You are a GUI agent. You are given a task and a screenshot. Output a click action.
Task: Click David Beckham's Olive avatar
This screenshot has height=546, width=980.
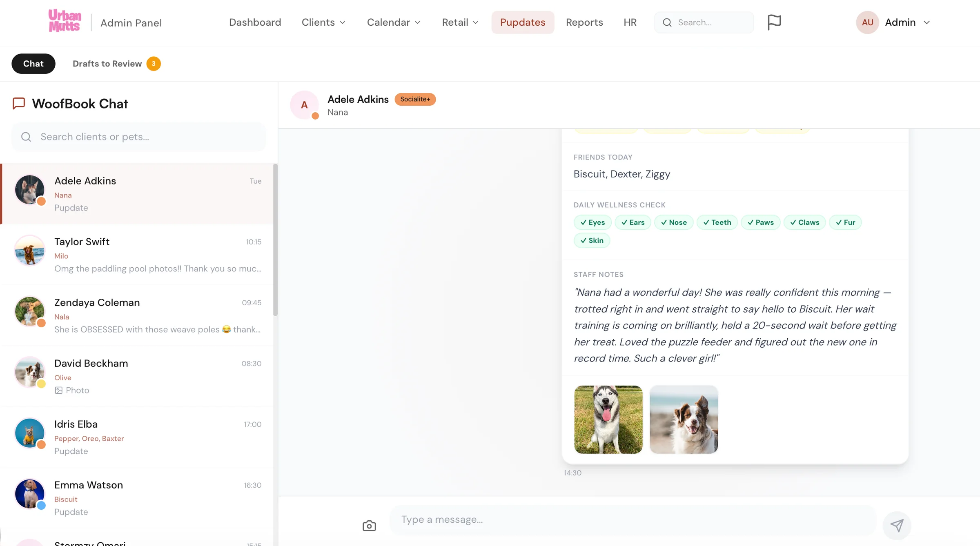point(29,372)
